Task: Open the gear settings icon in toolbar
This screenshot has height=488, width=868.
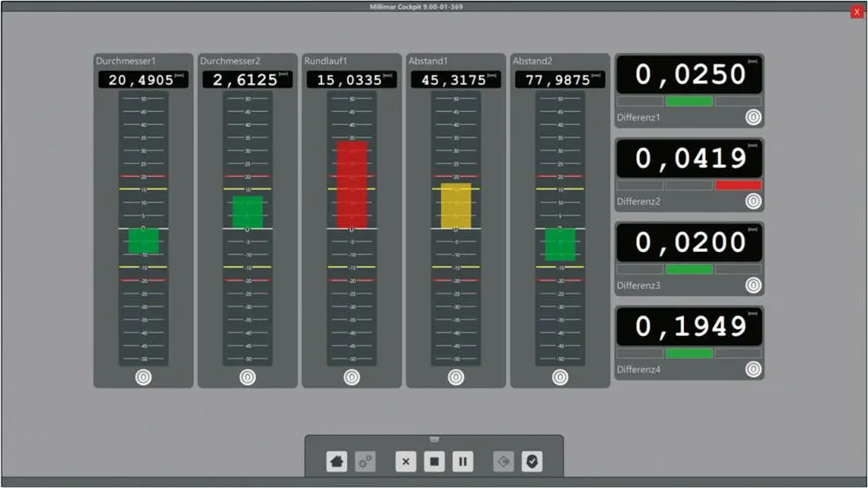Action: point(365,461)
